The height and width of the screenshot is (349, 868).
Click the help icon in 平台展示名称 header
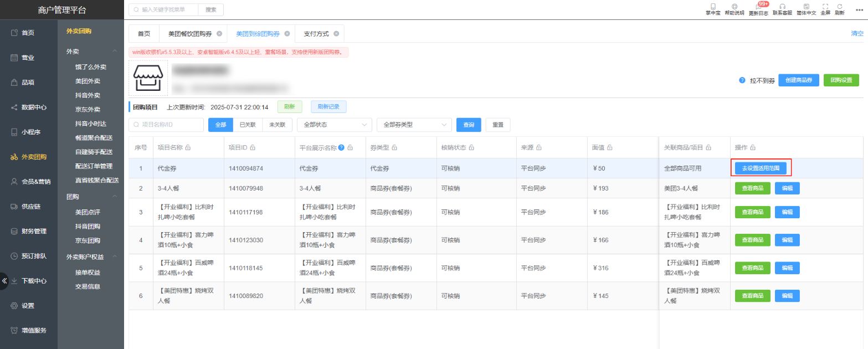coord(341,148)
